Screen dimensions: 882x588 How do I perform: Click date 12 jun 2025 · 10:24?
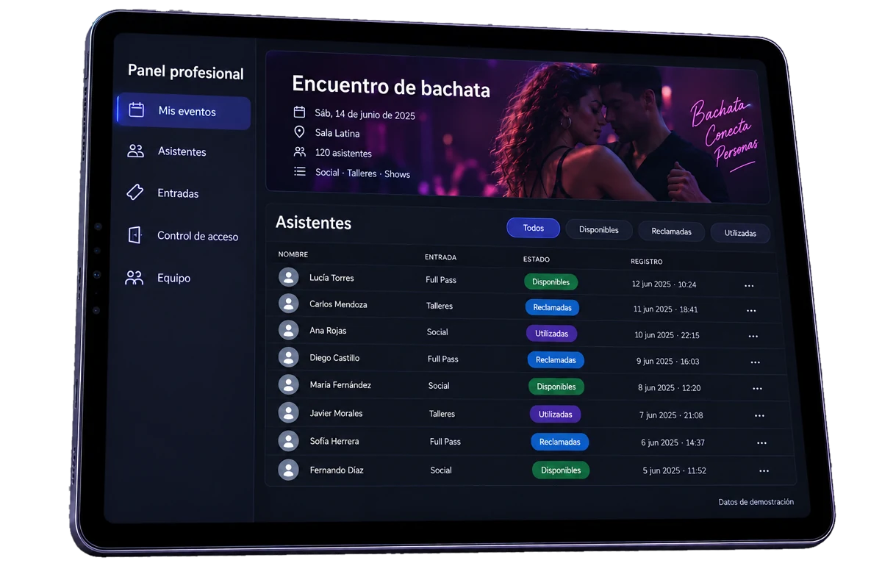[x=664, y=284]
